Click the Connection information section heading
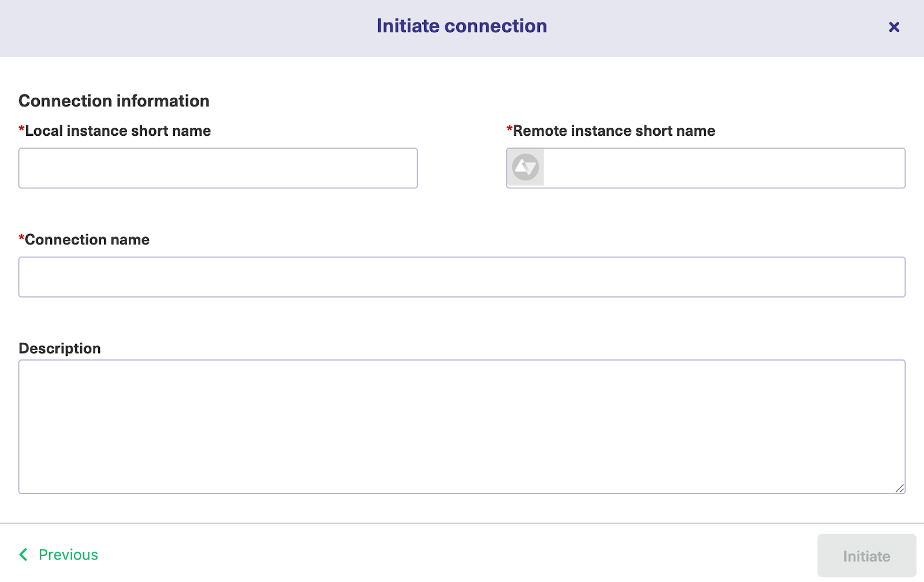 point(114,101)
